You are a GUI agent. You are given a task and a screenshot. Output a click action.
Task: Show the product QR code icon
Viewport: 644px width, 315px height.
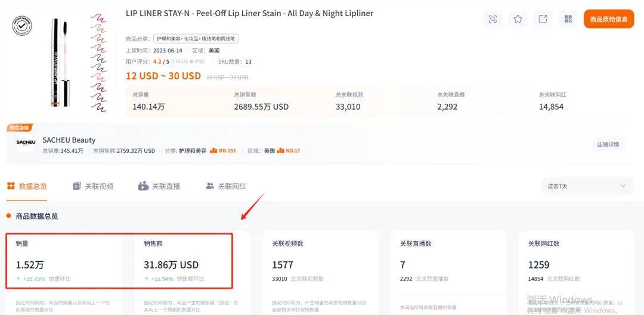(568, 19)
